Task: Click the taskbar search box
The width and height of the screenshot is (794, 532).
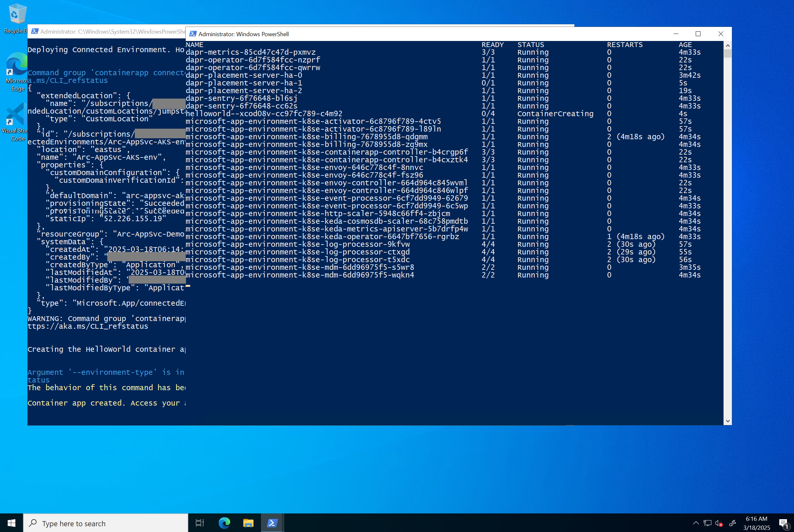Action: 106,523
